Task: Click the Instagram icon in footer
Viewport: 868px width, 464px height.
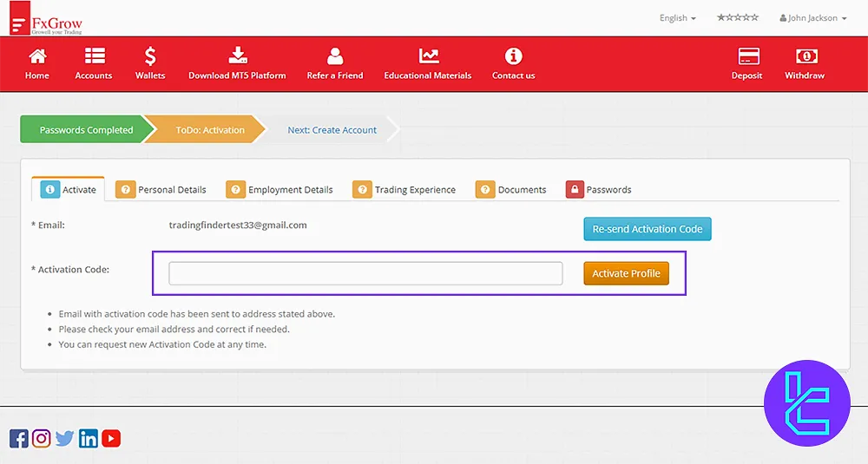Action: click(42, 439)
